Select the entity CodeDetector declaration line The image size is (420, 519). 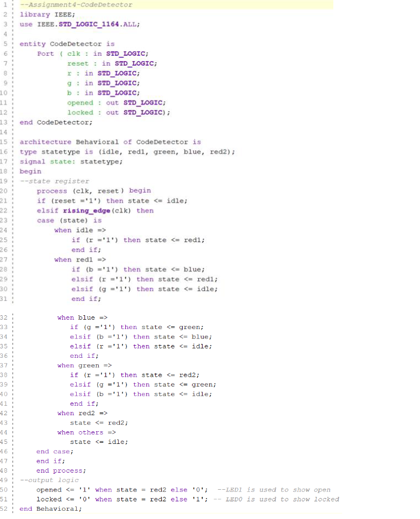tap(67, 44)
